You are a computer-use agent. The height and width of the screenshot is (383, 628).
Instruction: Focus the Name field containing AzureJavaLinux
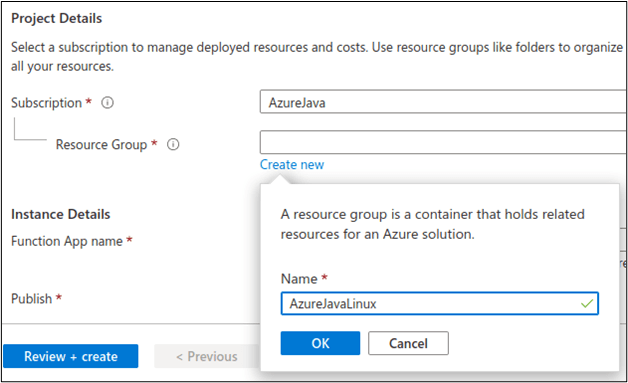click(x=439, y=303)
